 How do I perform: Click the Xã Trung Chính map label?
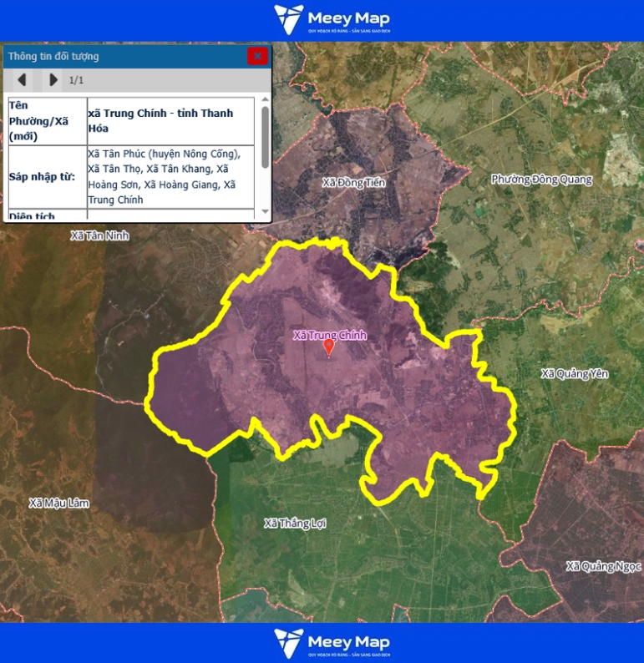329,335
